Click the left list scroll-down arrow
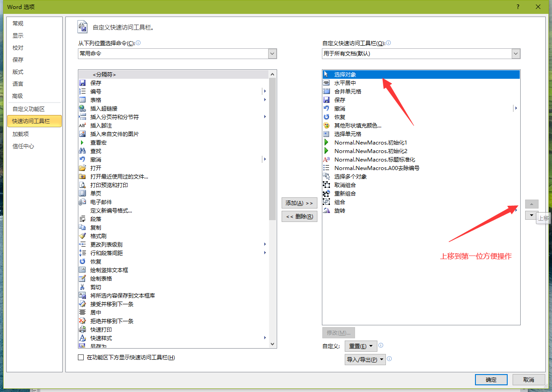The image size is (552, 392). (273, 344)
